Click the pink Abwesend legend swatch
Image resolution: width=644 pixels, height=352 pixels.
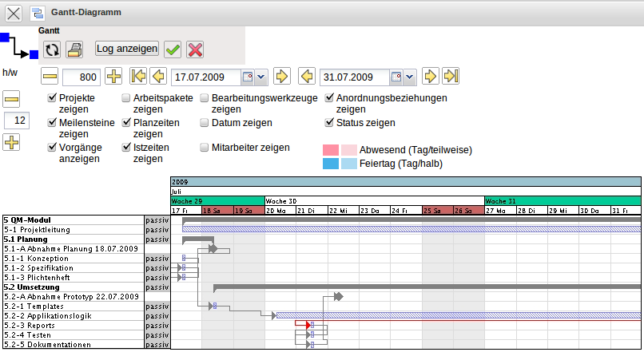click(x=331, y=150)
